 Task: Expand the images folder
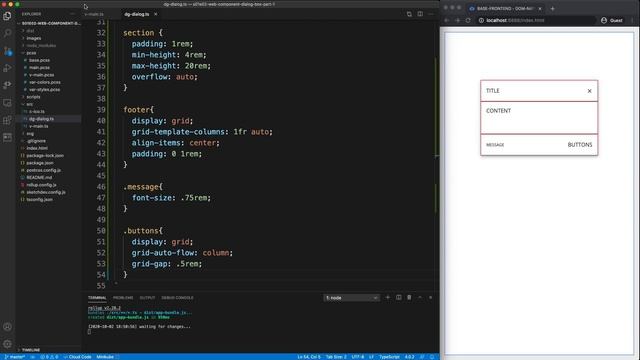point(33,38)
